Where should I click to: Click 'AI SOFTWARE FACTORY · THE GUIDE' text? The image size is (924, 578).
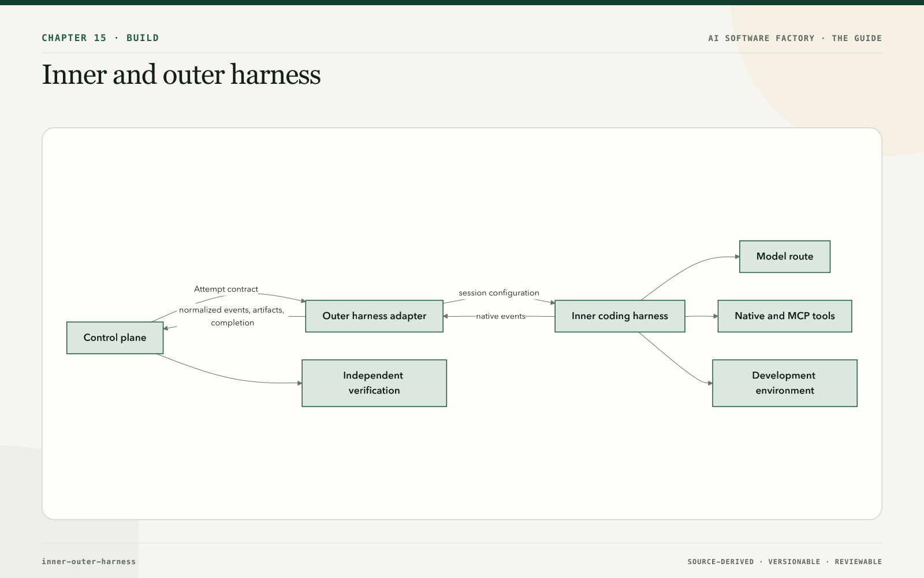[795, 38]
